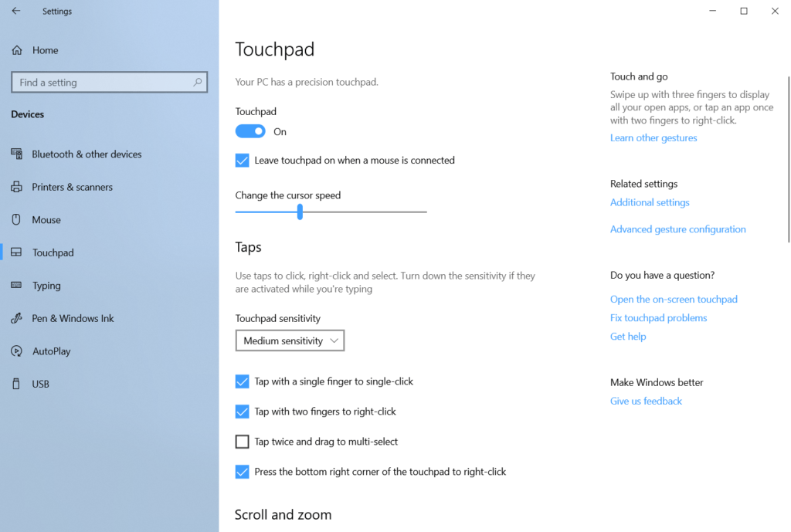This screenshot has width=791, height=532.
Task: Click the Touchpad page heading
Action: coord(275,49)
